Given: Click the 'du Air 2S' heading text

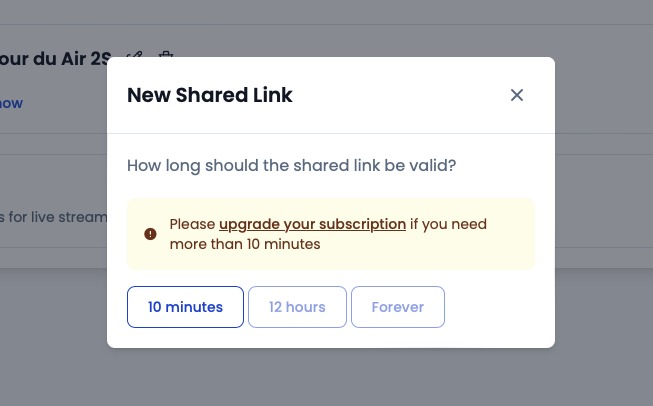Looking at the screenshot, I should coord(72,59).
